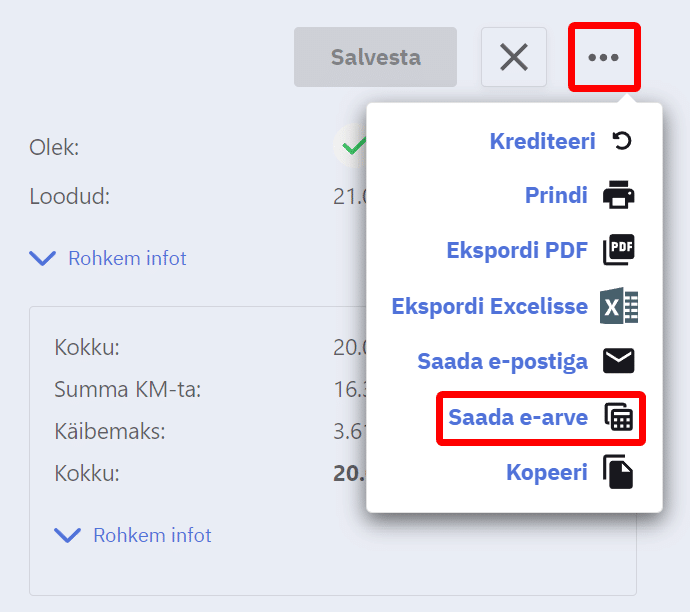Expand the lower Rohkem infot chevron
The width and height of the screenshot is (690, 612).
[68, 535]
